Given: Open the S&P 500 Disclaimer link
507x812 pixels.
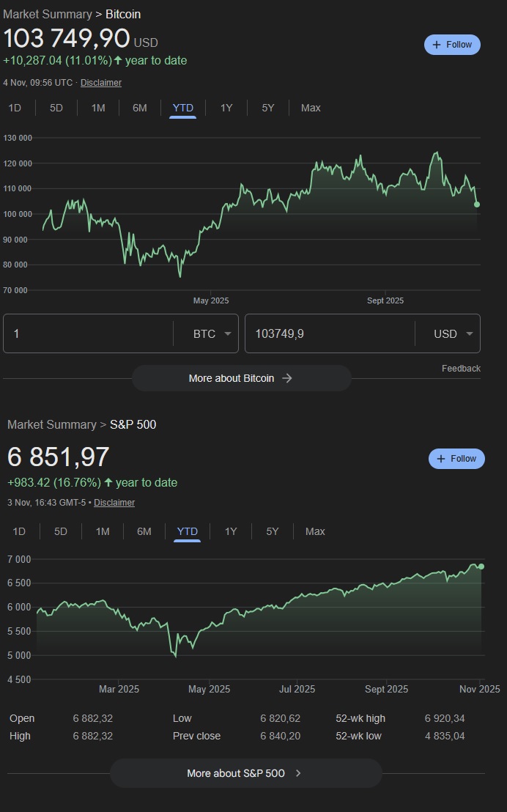Looking at the screenshot, I should 114,502.
